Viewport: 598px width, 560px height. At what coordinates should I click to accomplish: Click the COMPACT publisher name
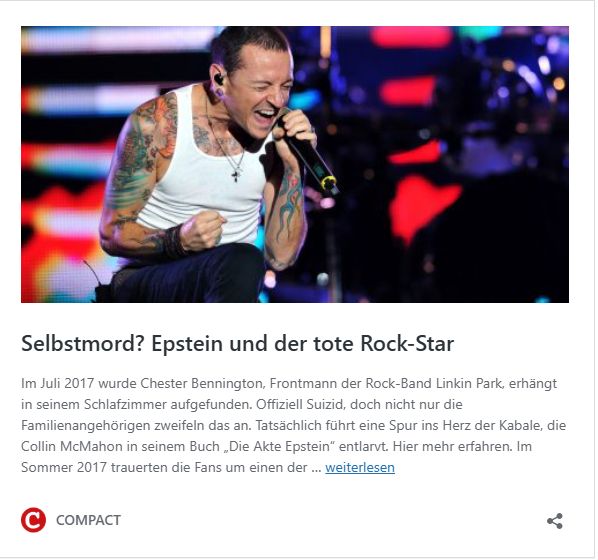[88, 520]
